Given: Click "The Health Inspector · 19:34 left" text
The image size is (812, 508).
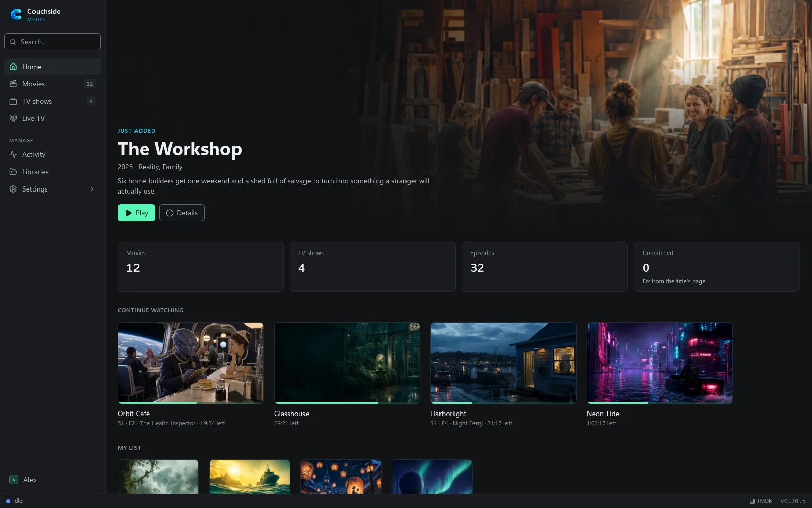Looking at the screenshot, I should [x=182, y=423].
